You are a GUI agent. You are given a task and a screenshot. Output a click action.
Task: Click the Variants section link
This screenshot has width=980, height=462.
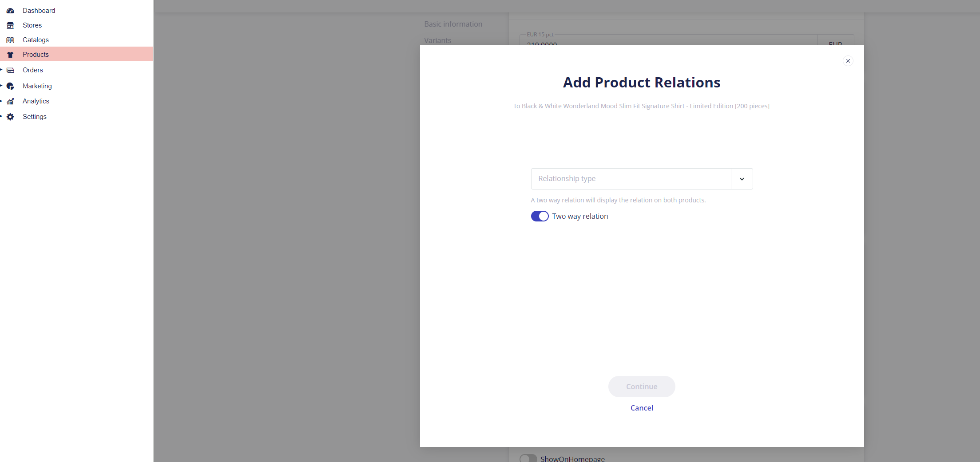click(x=437, y=40)
